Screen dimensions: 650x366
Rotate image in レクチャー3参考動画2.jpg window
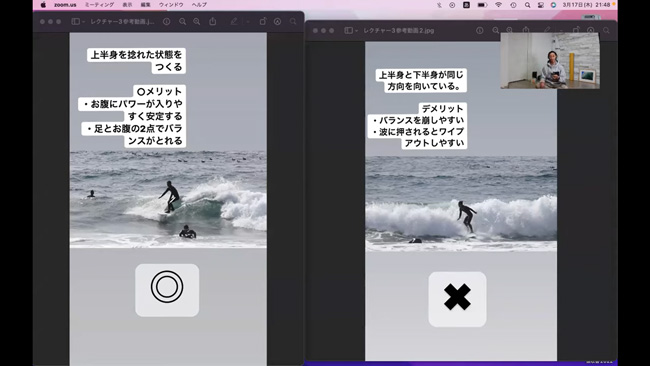click(576, 30)
